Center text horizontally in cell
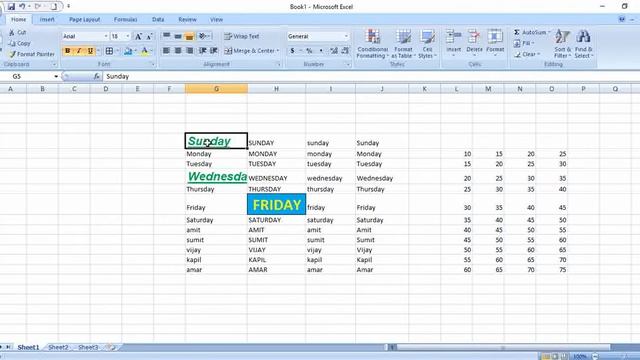Viewport: 640px width, 360px height. (178, 51)
